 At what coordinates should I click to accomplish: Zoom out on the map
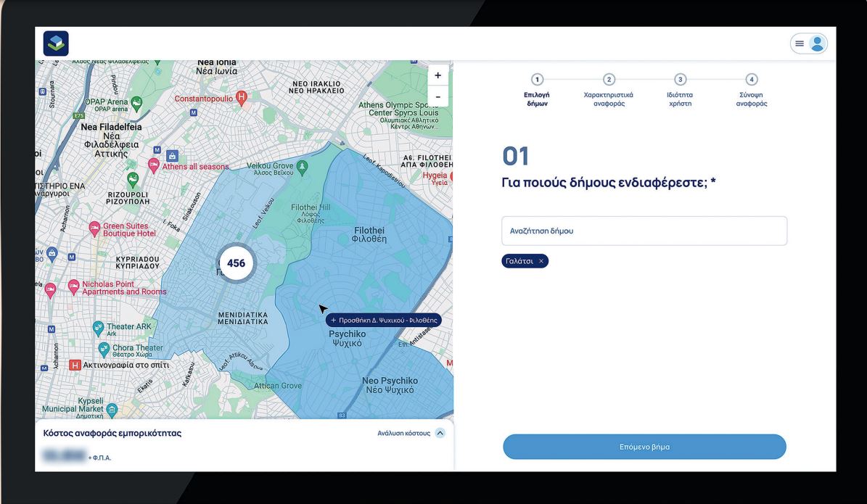click(437, 96)
